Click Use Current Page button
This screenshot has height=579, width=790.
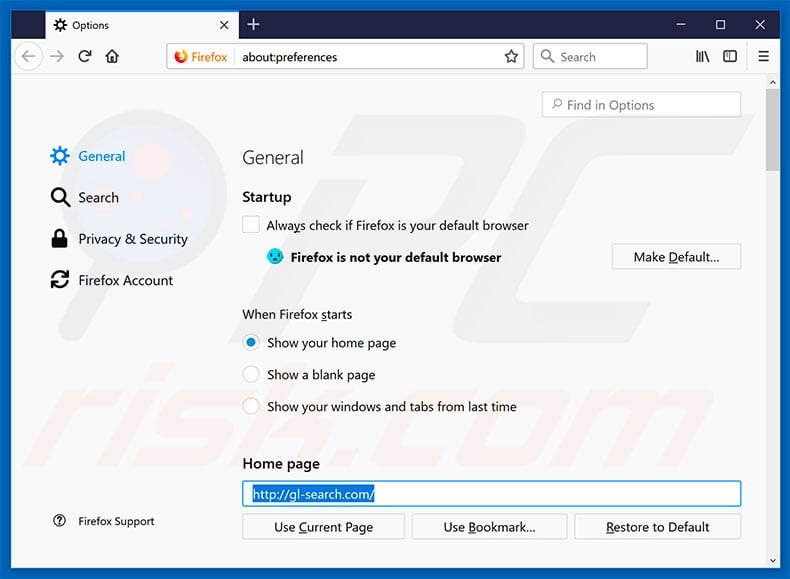click(x=323, y=527)
